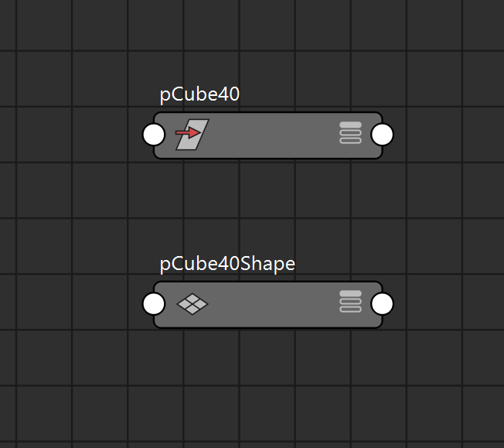The height and width of the screenshot is (448, 504).
Task: Click pCube40Shape right output port
Action: (x=382, y=304)
